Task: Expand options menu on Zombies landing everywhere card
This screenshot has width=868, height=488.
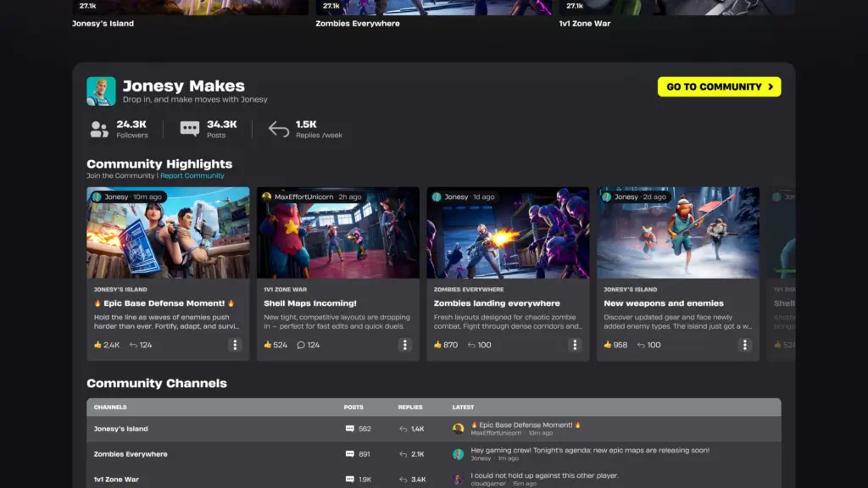Action: [575, 345]
